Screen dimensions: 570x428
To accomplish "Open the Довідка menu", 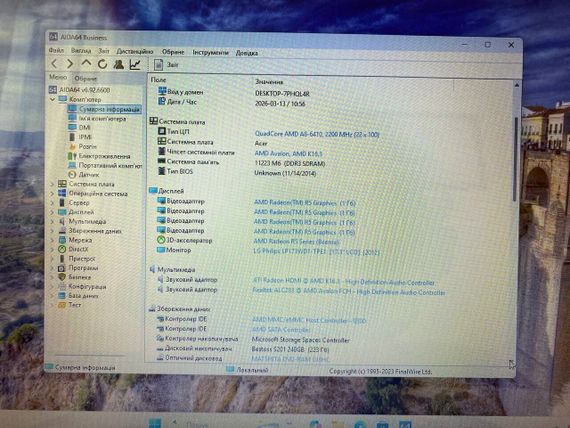I will (x=247, y=53).
